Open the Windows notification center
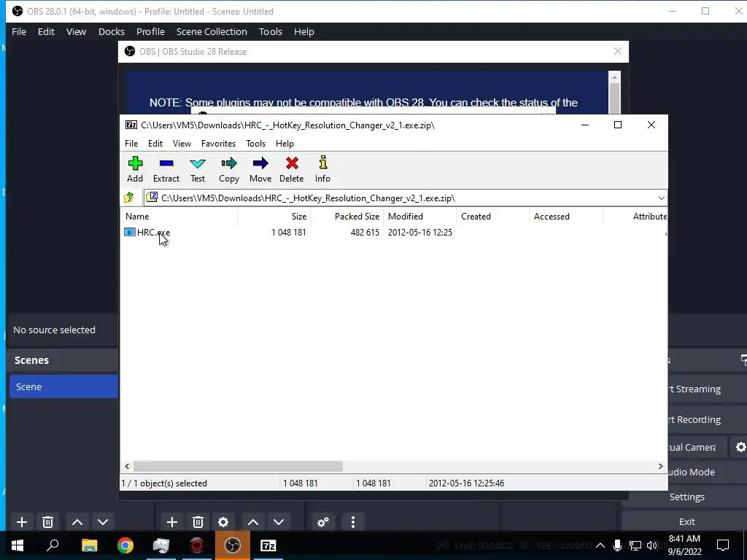Viewport: 747px width, 560px height. (723, 545)
